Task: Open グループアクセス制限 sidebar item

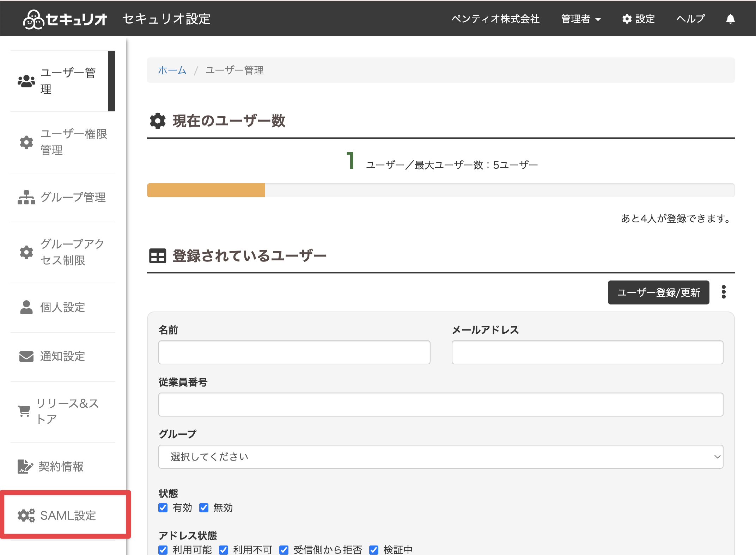Action: coord(63,252)
